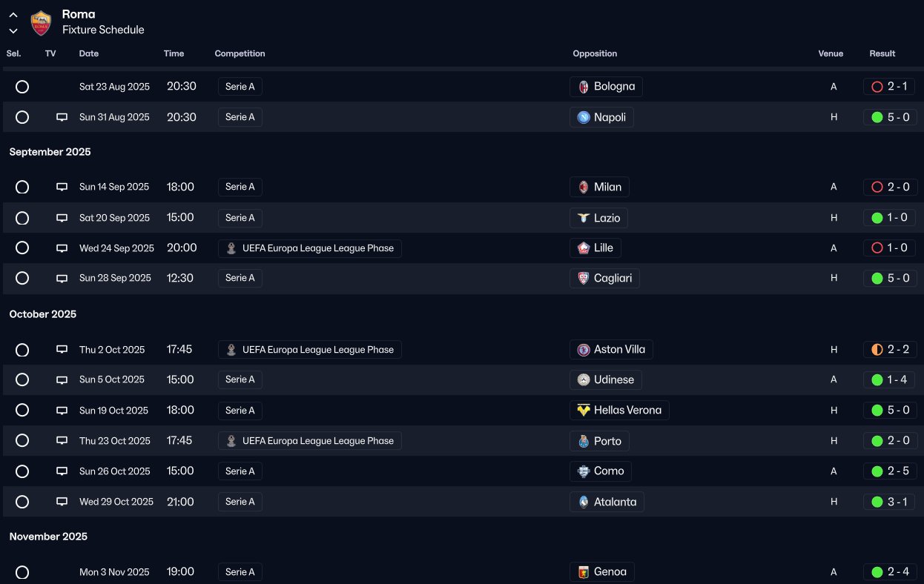Image resolution: width=924 pixels, height=584 pixels.
Task: Click the Europa League trophy icon for Lille match
Action: click(x=231, y=248)
